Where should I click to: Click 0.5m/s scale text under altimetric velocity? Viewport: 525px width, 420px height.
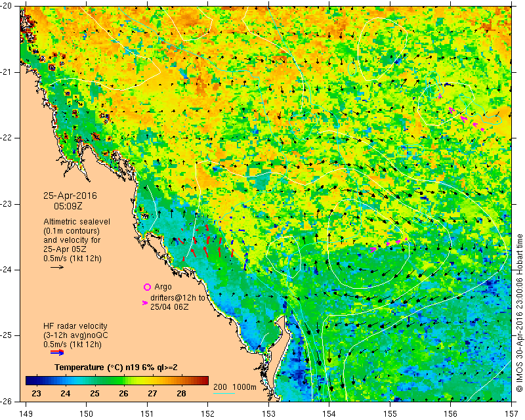pos(72,259)
